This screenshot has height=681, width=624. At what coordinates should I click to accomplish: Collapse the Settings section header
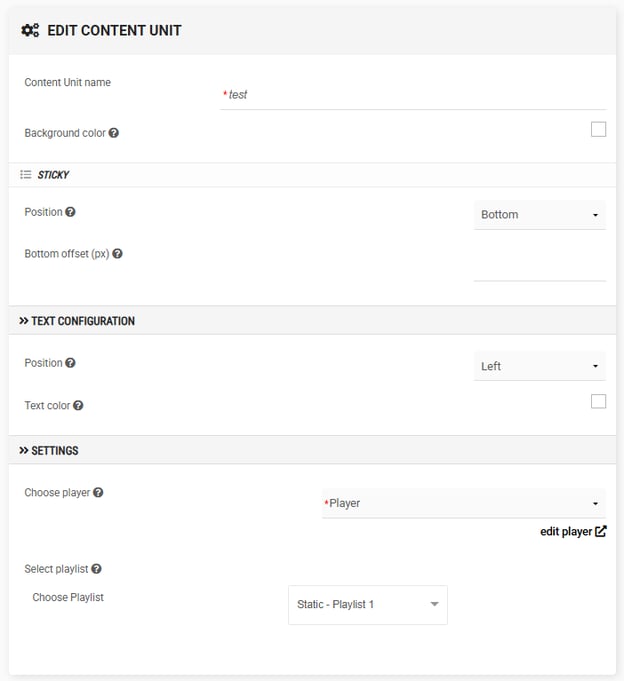tap(49, 451)
